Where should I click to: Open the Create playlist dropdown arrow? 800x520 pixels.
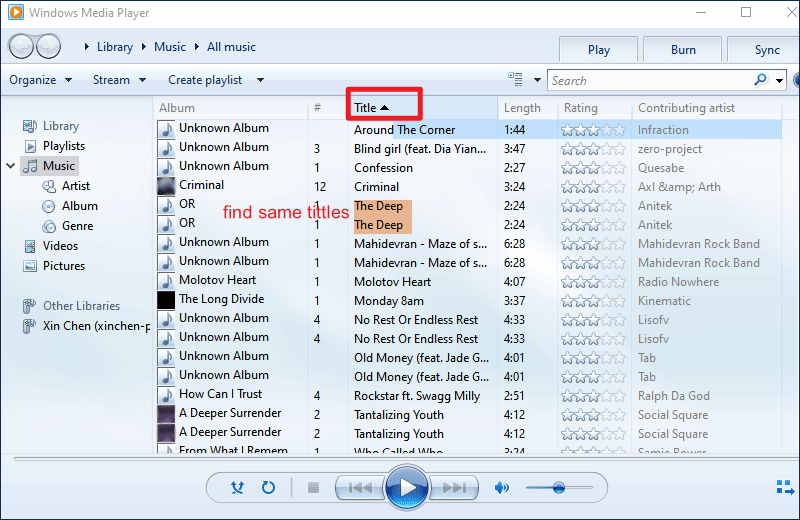pyautogui.click(x=260, y=80)
